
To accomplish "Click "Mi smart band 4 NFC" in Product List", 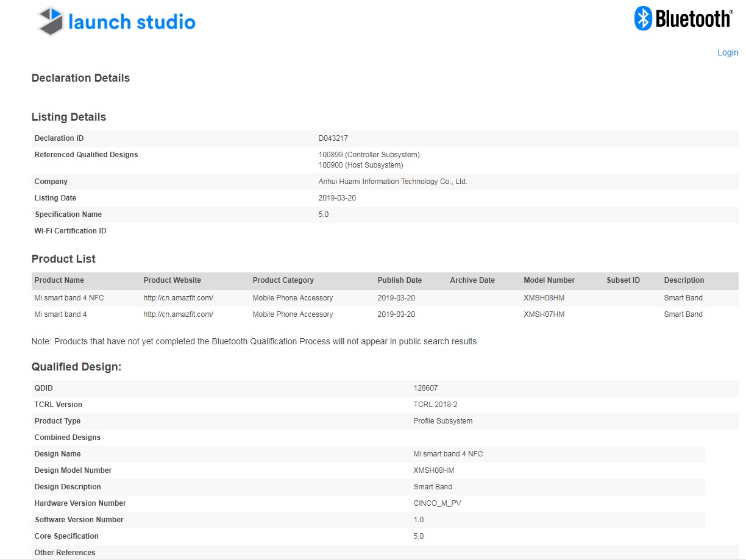I will click(69, 298).
